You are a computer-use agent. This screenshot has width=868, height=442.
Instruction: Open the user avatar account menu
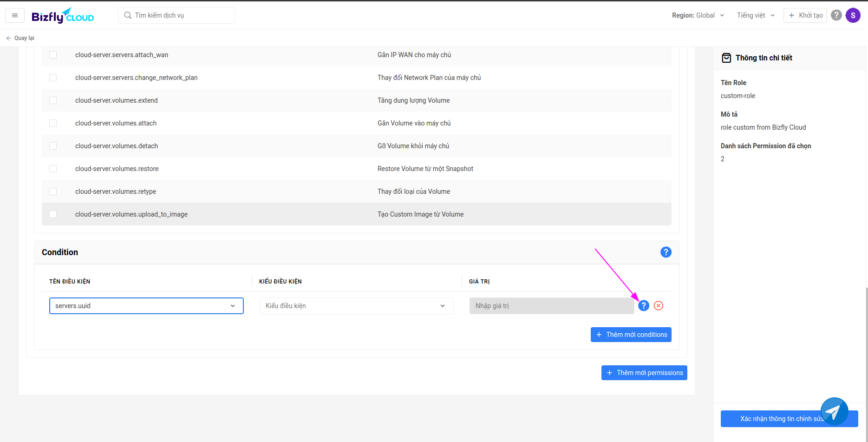coord(853,15)
